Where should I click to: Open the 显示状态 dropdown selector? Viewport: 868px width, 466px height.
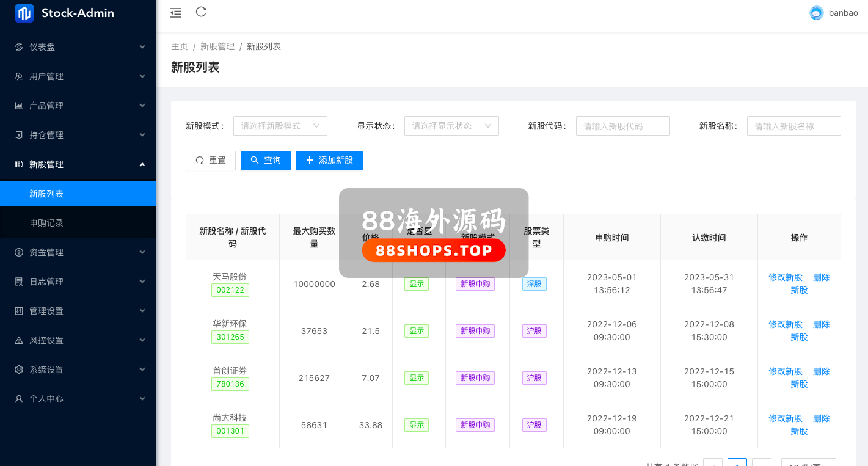451,126
